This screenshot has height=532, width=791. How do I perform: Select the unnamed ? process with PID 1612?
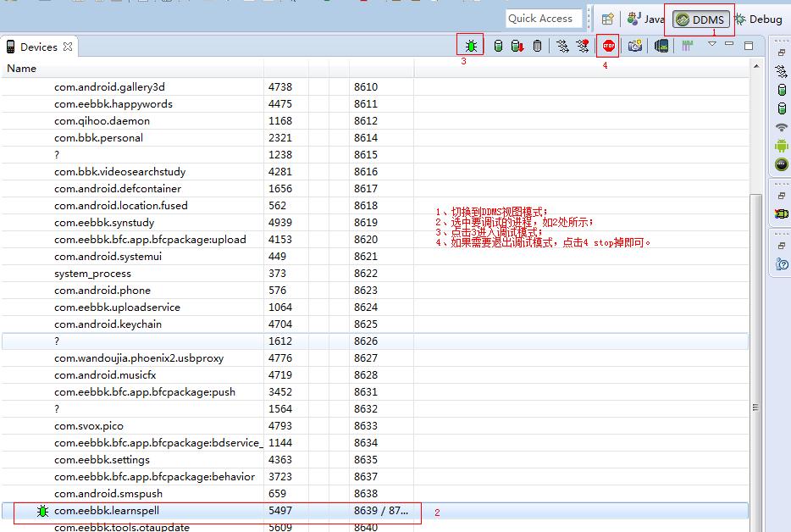375,341
